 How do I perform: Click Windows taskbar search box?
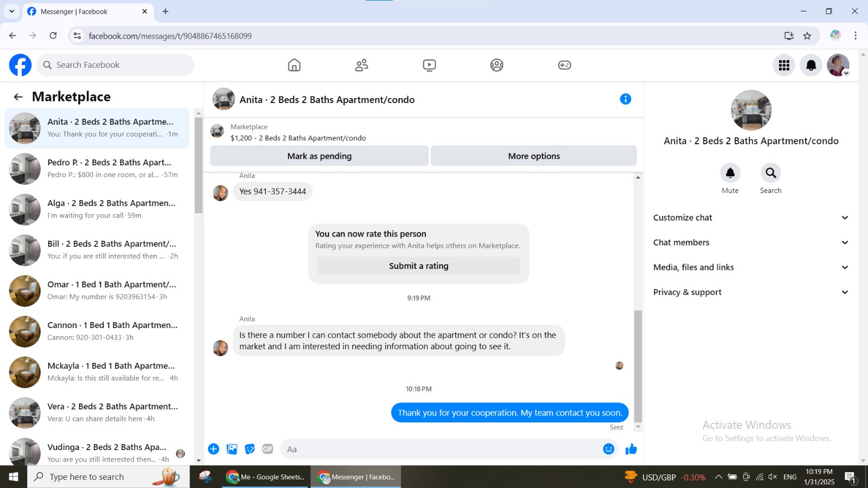(x=108, y=477)
